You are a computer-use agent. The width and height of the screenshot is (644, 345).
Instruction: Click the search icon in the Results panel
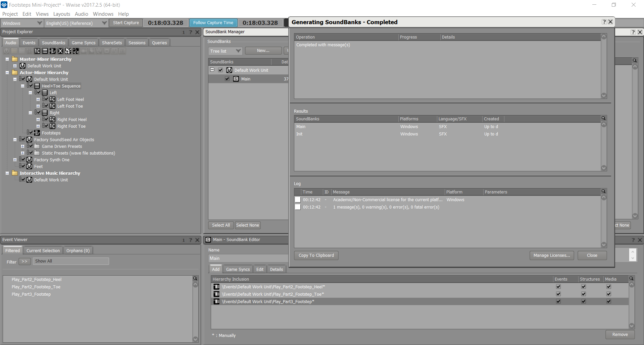tap(603, 118)
